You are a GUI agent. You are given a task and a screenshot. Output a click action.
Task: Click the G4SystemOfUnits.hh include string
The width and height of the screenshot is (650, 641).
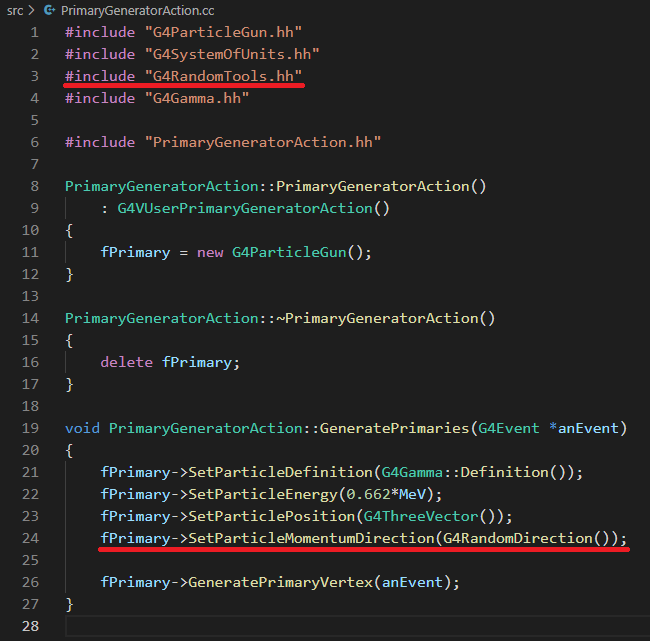coord(236,54)
